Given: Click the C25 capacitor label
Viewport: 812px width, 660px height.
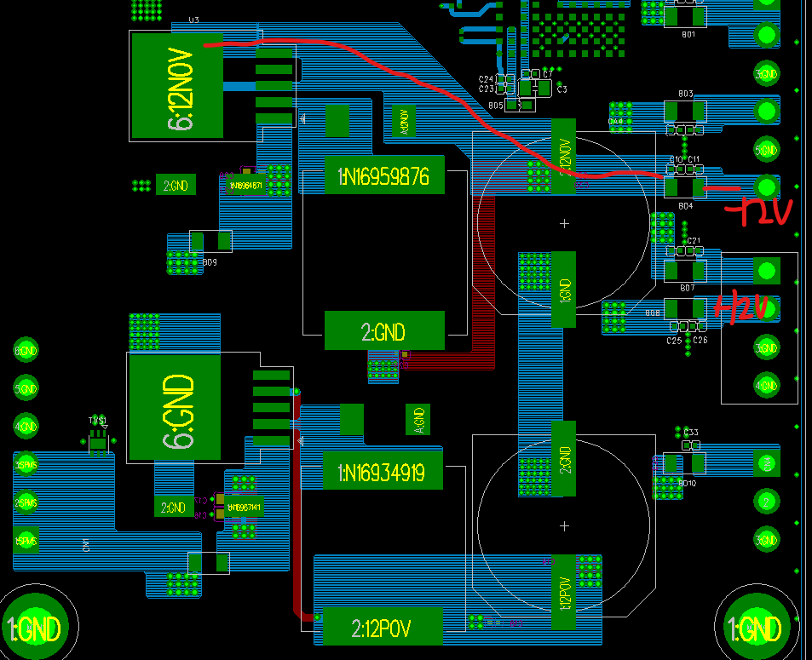Looking at the screenshot, I should point(674,341).
